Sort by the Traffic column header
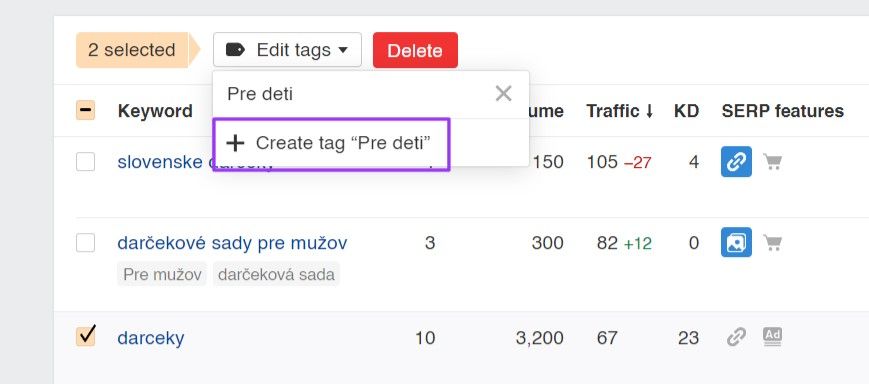 coord(620,111)
